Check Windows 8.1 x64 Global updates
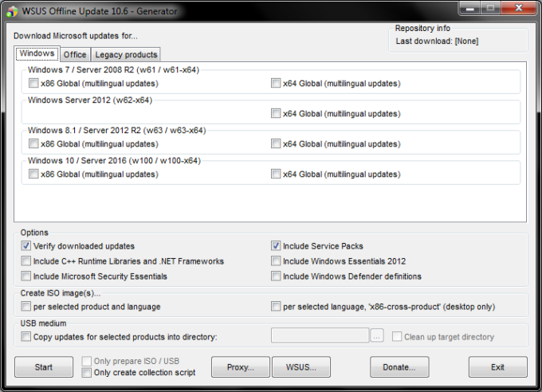The height and width of the screenshot is (392, 542). pos(276,143)
